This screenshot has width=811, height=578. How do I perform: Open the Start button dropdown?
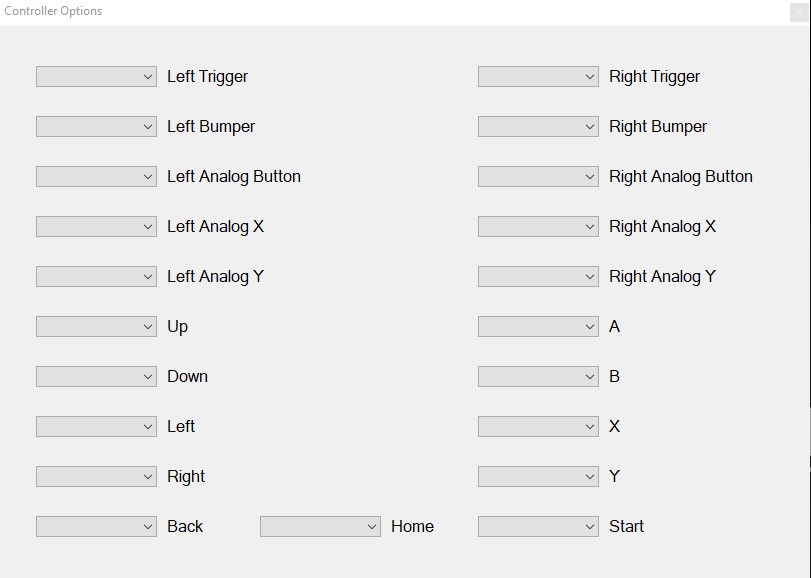(538, 526)
